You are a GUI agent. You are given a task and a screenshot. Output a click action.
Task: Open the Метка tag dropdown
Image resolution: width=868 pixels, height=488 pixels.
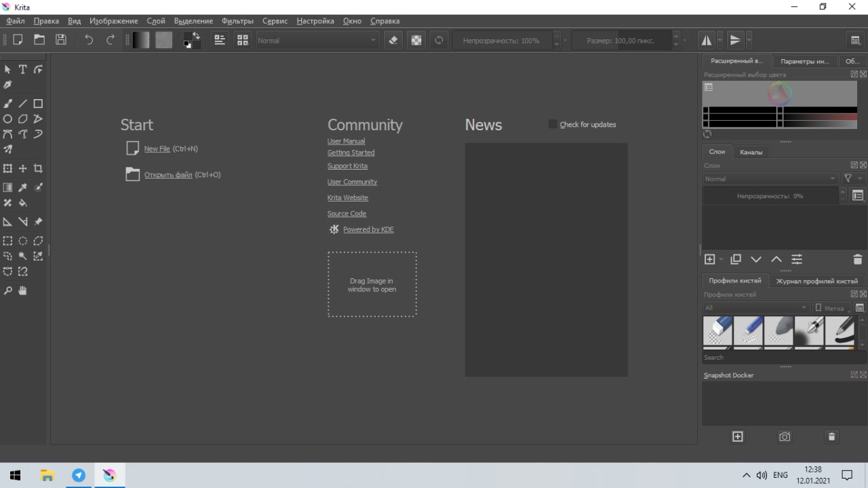(x=833, y=307)
